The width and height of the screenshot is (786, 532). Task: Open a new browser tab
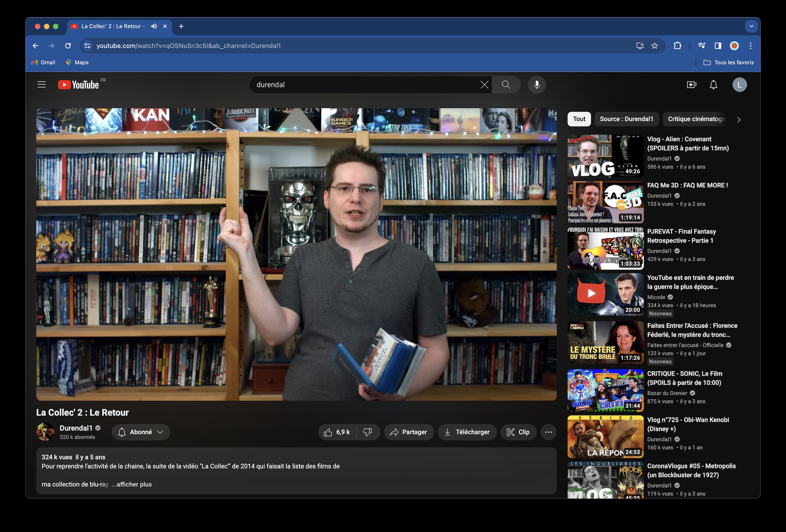(x=181, y=26)
